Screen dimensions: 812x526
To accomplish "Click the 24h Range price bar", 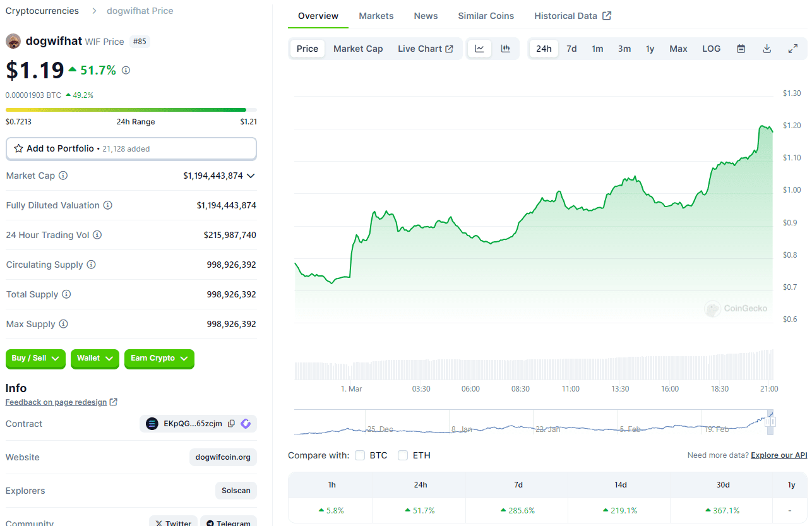I will click(131, 110).
